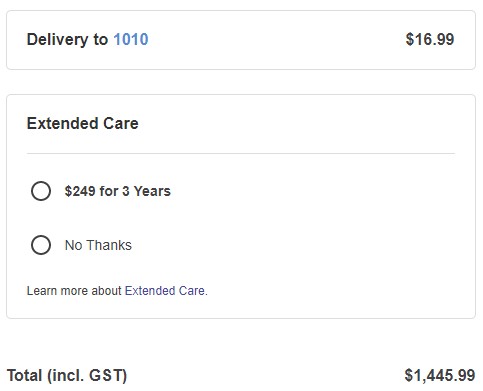Click the 1010 postcode link
483x391 pixels.
pos(131,39)
